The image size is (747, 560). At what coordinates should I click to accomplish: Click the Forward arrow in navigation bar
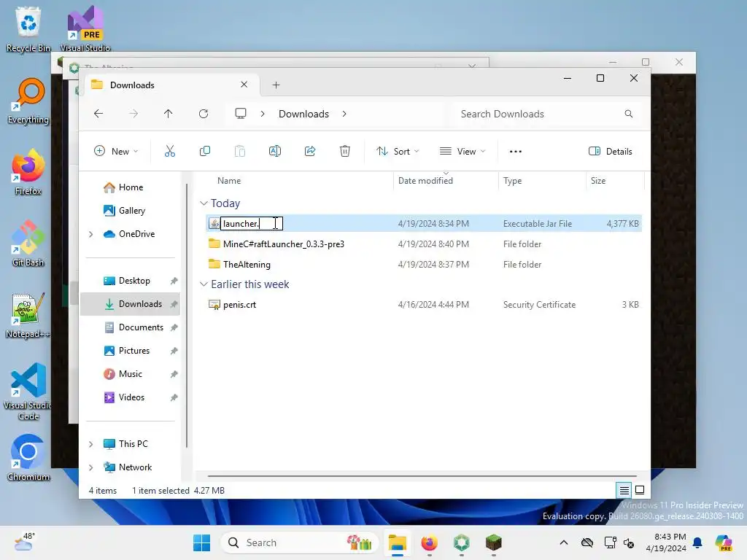[133, 114]
